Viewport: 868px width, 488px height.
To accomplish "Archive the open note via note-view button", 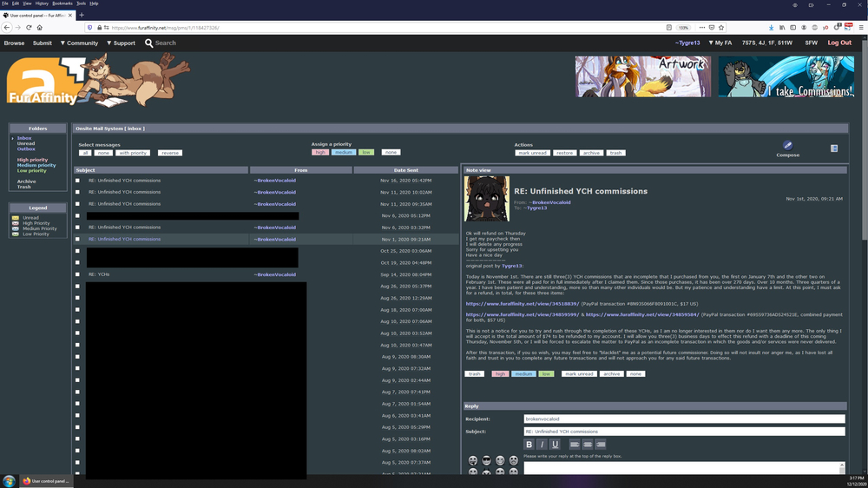I will 611,374.
